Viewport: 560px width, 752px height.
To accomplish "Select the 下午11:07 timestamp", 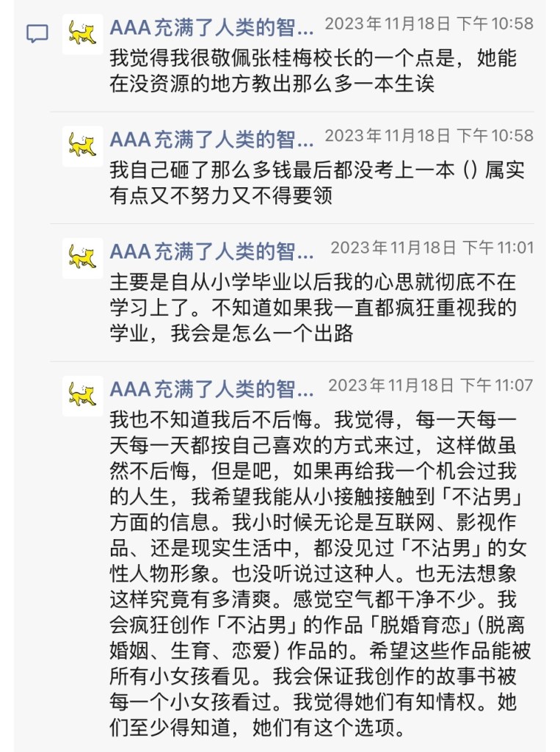I will (x=430, y=385).
